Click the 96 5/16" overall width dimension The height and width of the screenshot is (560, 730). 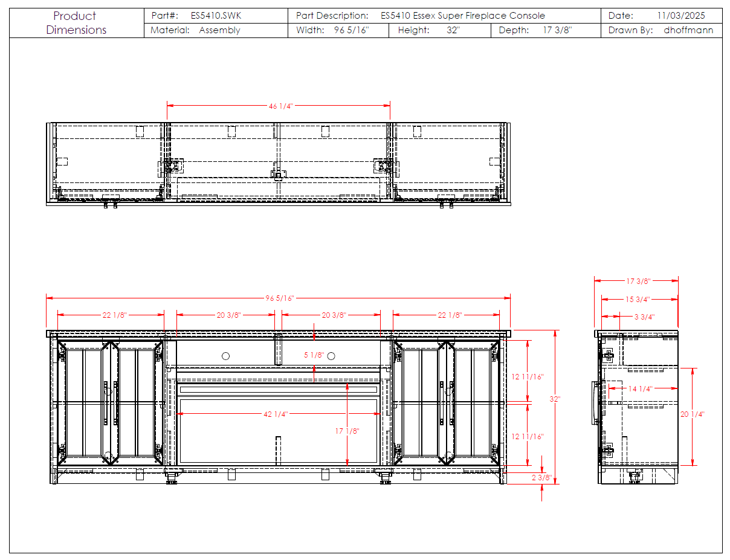pyautogui.click(x=279, y=298)
